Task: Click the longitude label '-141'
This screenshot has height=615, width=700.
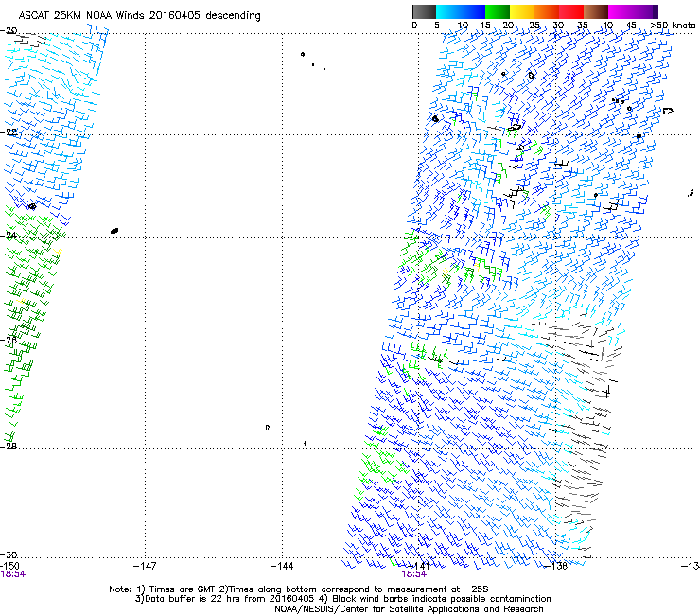Action: pos(419,566)
